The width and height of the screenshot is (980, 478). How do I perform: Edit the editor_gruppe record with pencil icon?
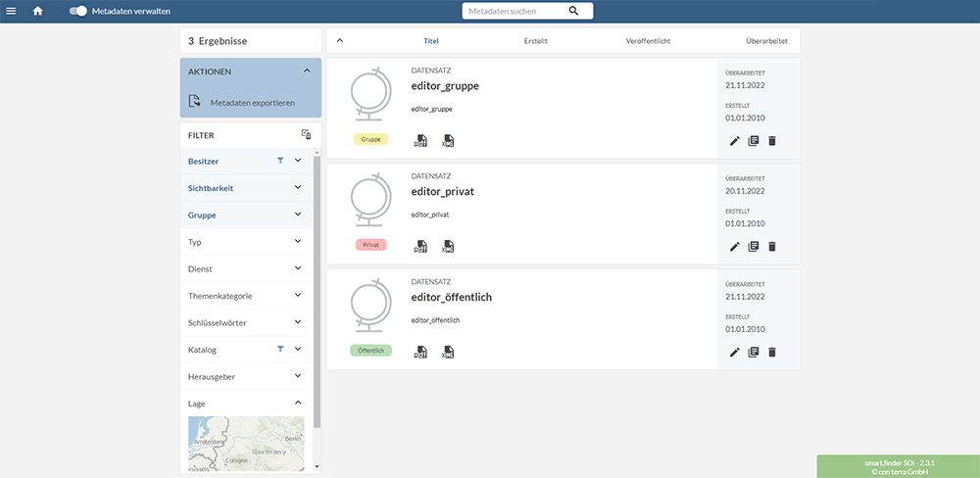point(735,141)
